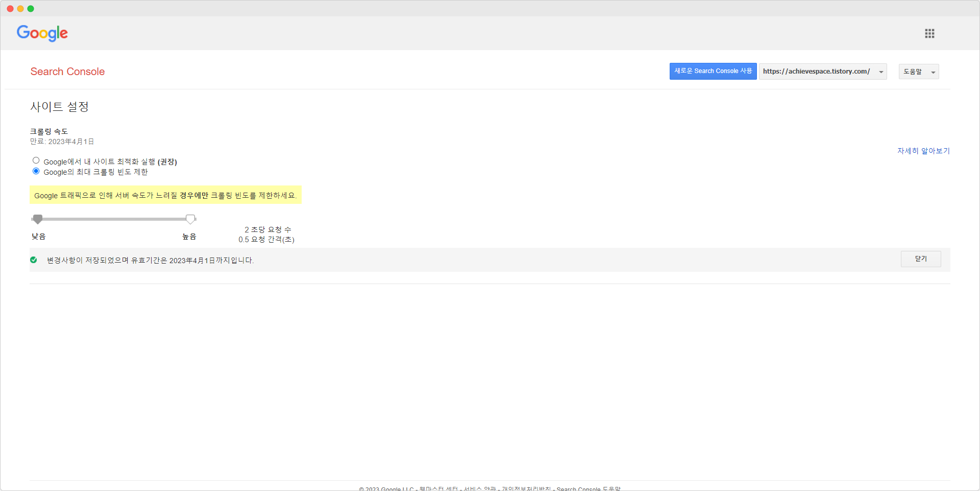
Task: Click the 높음 label under the slider
Action: pos(189,237)
